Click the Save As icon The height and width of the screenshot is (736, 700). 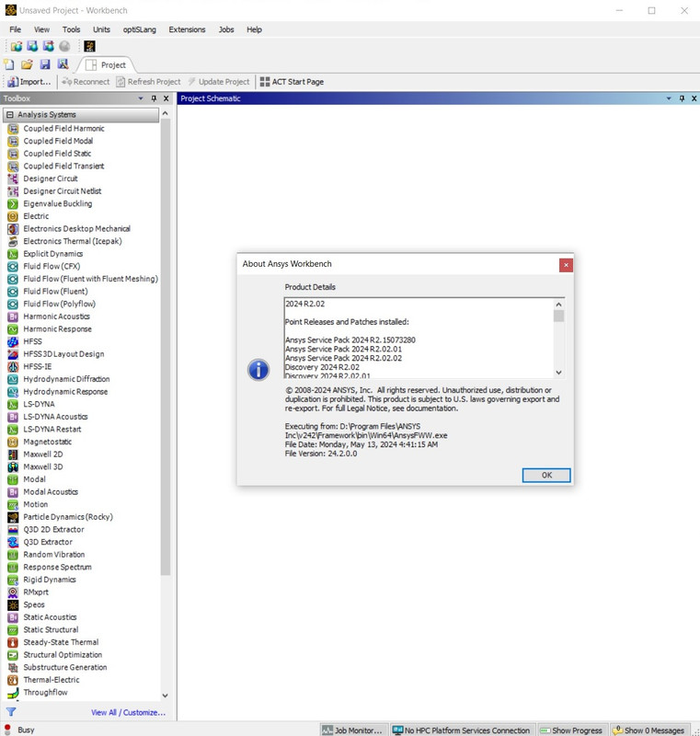tap(63, 64)
